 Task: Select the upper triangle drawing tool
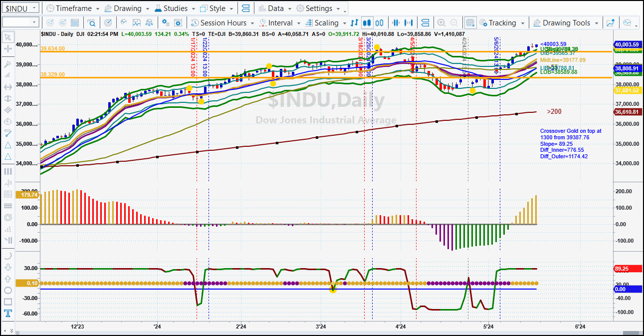pos(8,145)
